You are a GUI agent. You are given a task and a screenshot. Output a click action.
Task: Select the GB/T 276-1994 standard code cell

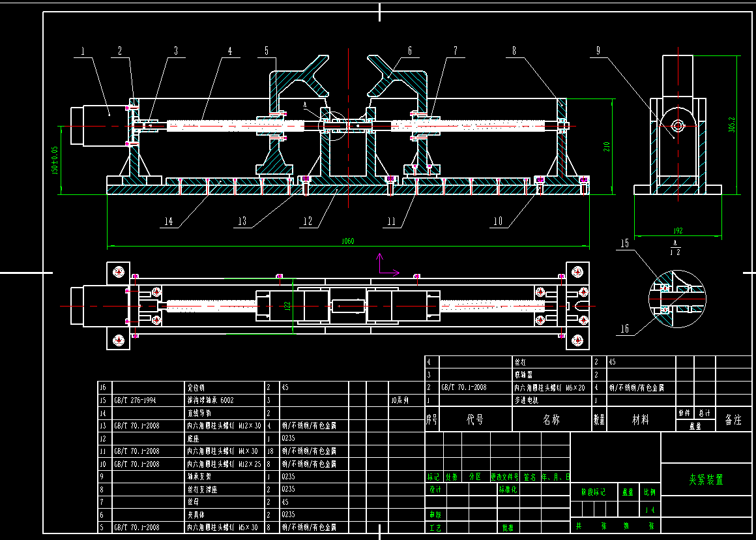click(x=149, y=400)
